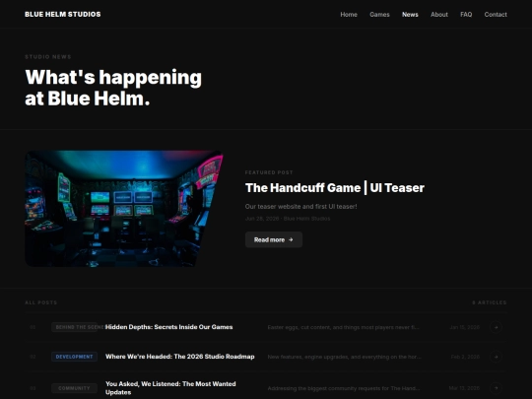Click the arrow icon for Hidden Depths

point(496,327)
